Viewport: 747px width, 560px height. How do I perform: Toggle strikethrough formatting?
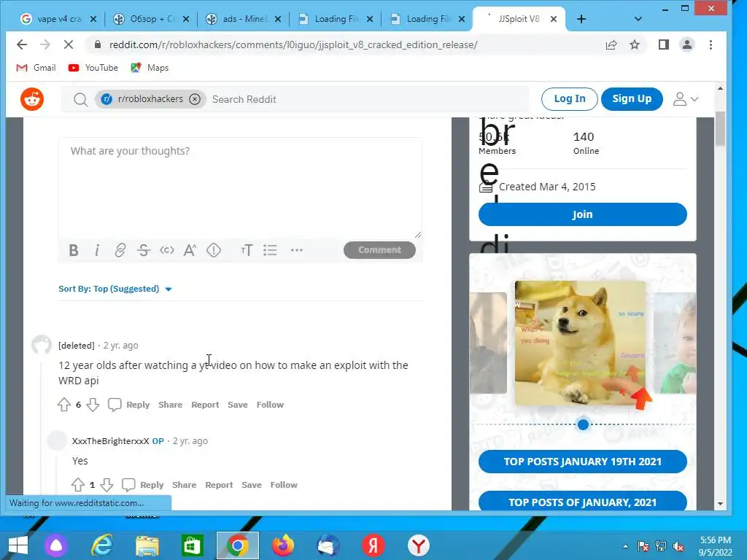coord(144,250)
